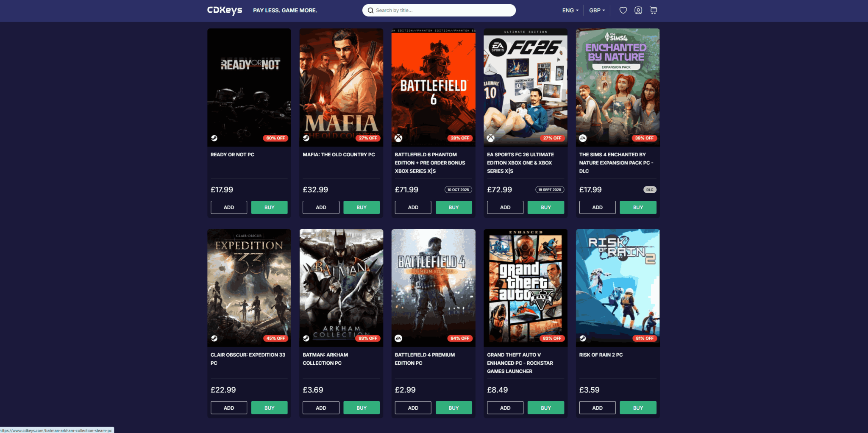Add Mafia: The Old Country to cart
This screenshot has width=868, height=433.
(320, 207)
